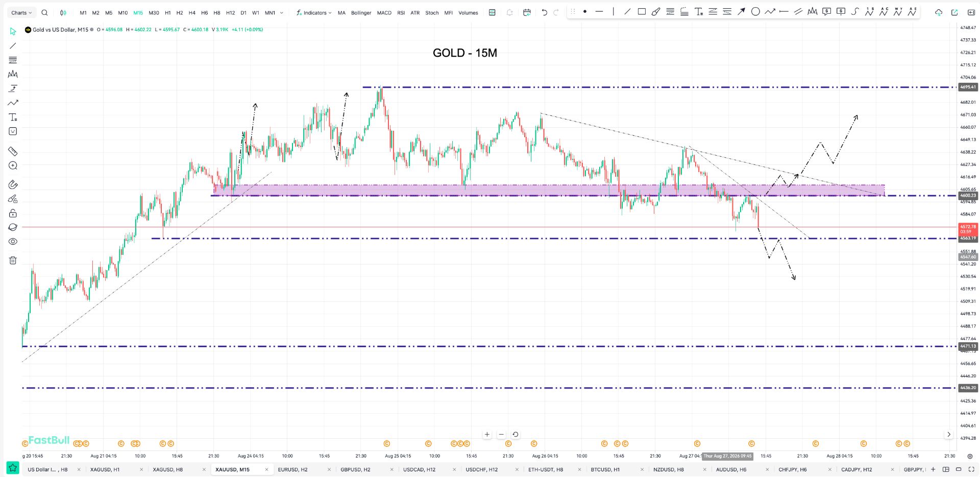Open chart settings gear icon

[x=970, y=456]
